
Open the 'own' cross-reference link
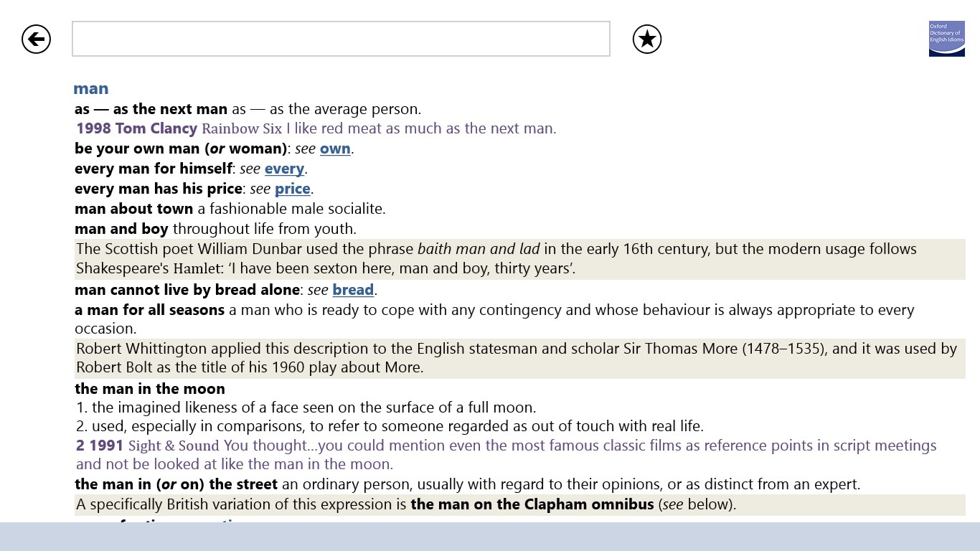point(335,149)
